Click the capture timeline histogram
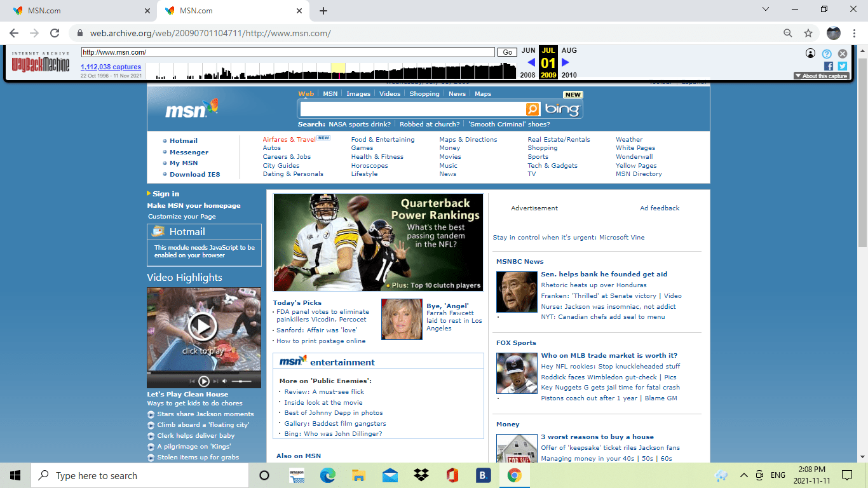Screen dimensions: 868x488 tap(330, 70)
